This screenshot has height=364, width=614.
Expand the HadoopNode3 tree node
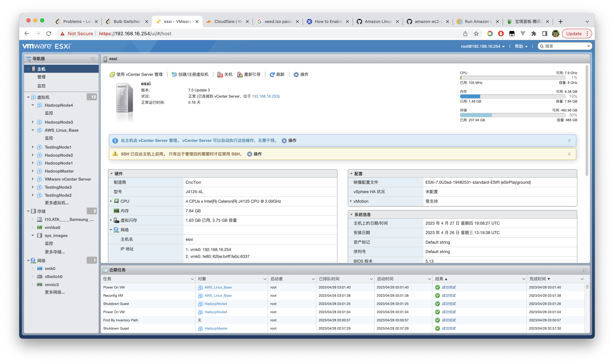[x=33, y=122]
